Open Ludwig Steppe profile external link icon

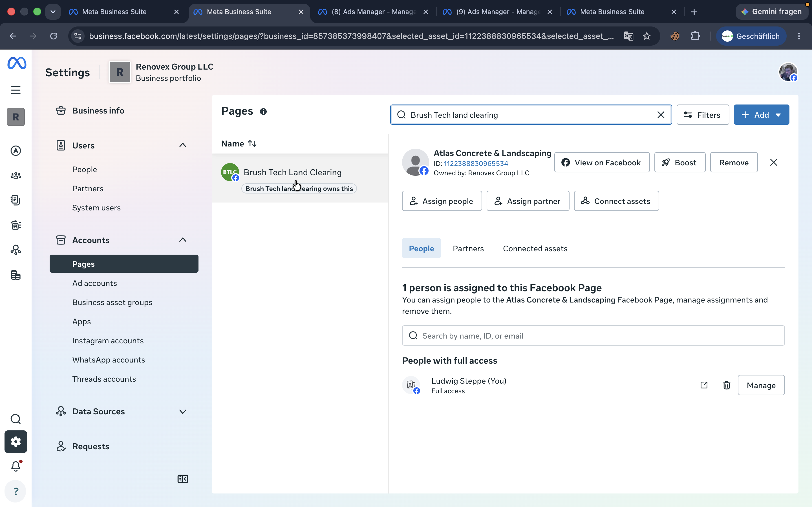(704, 385)
